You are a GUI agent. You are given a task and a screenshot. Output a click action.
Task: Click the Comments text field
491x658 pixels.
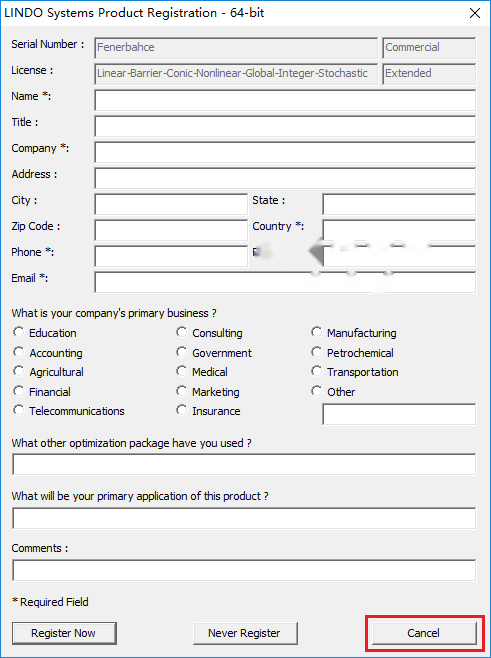244,570
